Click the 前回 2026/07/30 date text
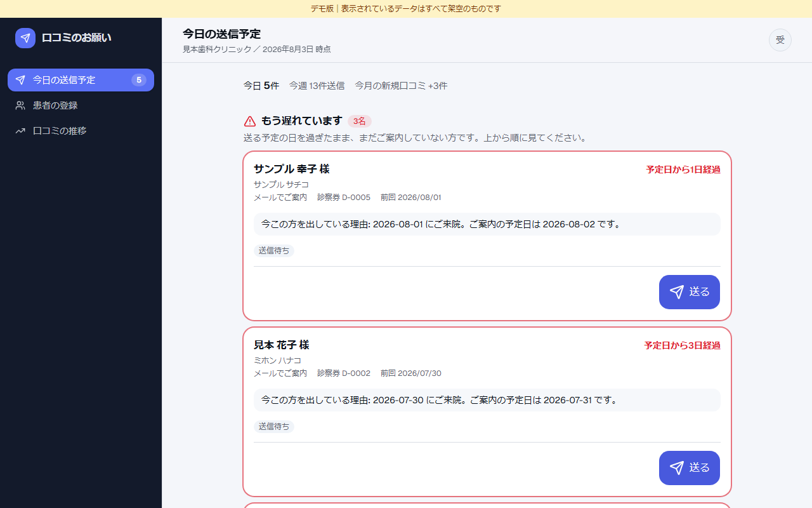Screen dimensions: 812x508 (411, 373)
